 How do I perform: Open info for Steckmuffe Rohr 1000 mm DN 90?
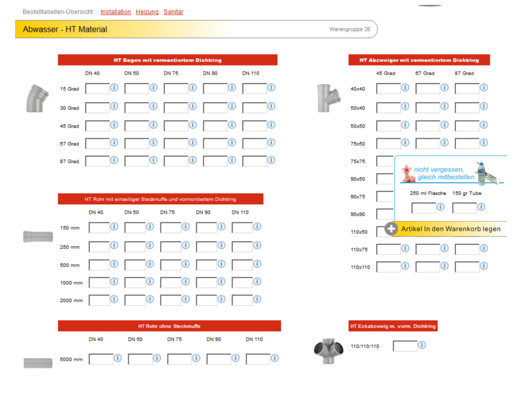(222, 281)
